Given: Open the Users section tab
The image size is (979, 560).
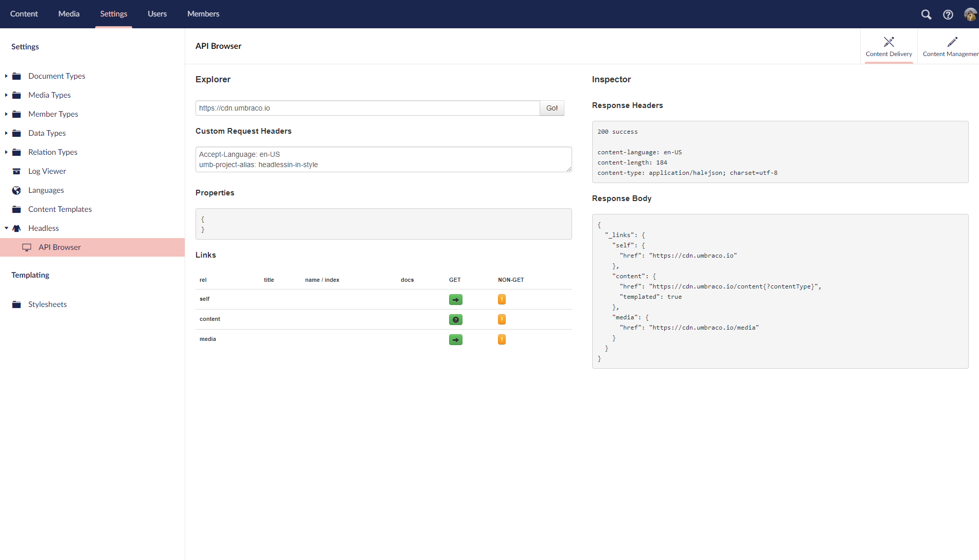Looking at the screenshot, I should (x=157, y=14).
